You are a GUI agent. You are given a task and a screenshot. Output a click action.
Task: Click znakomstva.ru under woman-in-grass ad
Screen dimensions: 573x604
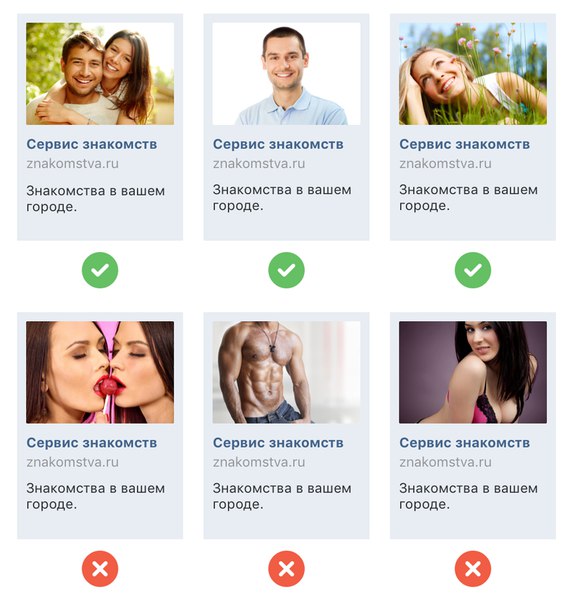click(445, 163)
